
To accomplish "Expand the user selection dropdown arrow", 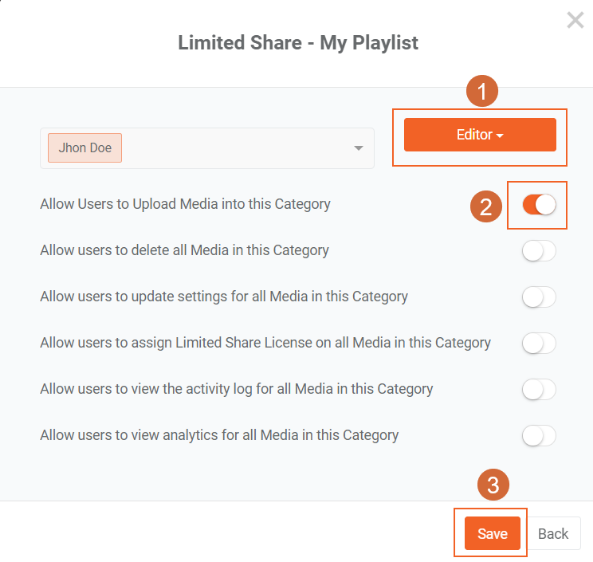I will point(359,148).
